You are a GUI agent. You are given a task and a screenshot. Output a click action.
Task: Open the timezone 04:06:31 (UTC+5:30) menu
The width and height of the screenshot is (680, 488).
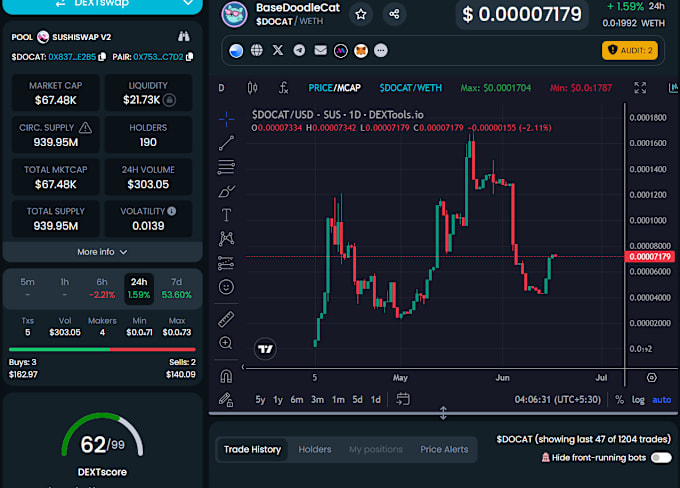(557, 400)
